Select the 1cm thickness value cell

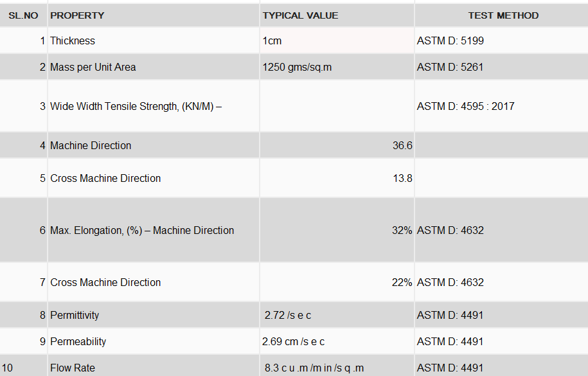tap(337, 40)
